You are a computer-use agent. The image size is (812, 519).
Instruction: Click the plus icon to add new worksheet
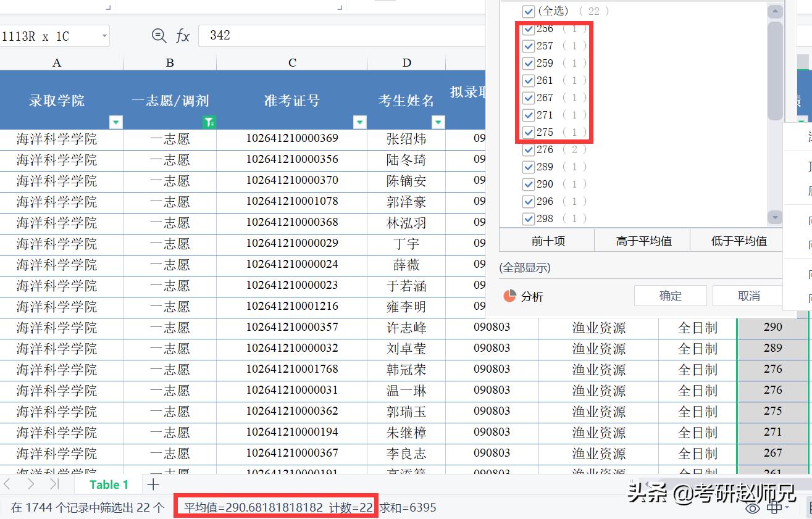[153, 484]
